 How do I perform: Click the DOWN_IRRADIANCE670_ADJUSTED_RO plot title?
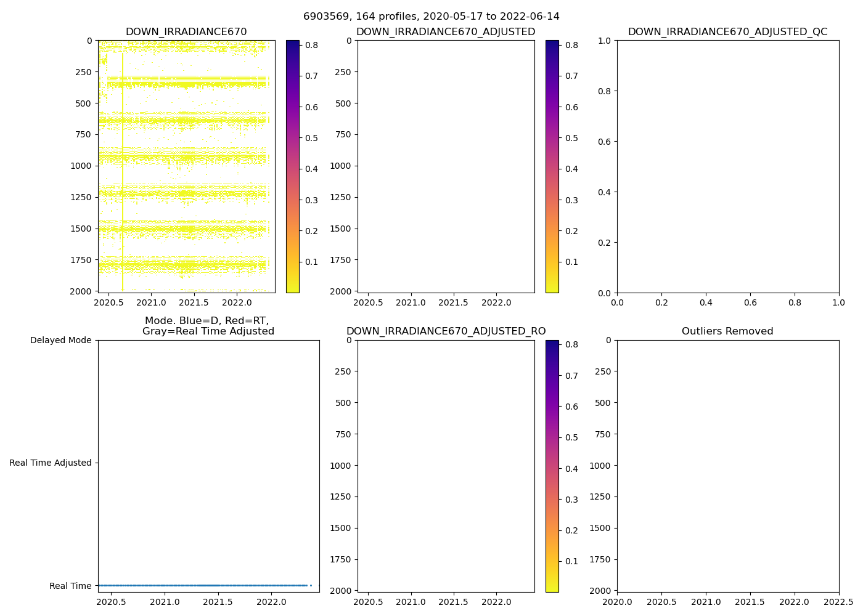point(446,331)
